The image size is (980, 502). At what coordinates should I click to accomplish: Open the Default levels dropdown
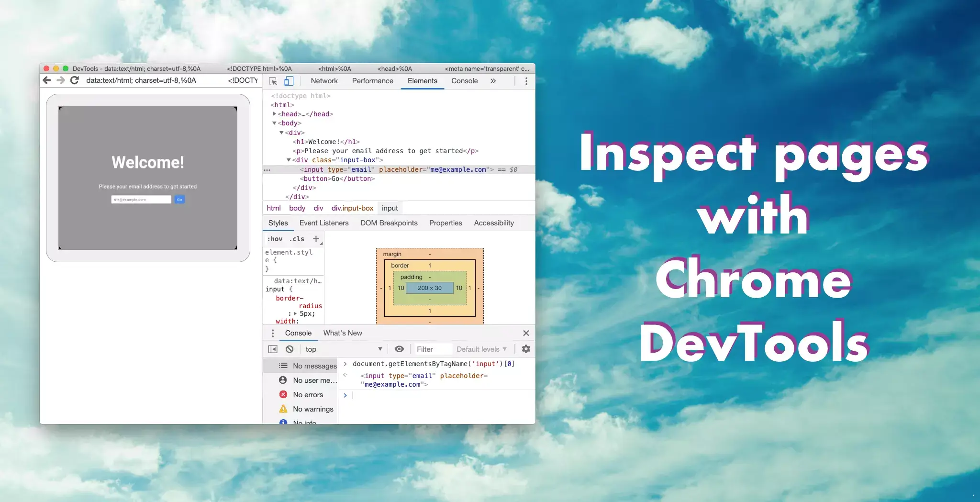pos(481,349)
